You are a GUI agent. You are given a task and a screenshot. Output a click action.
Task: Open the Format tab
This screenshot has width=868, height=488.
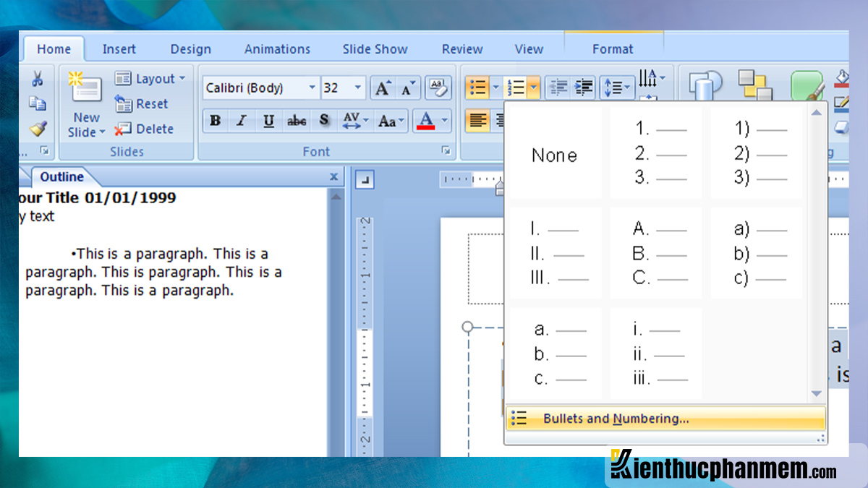613,49
